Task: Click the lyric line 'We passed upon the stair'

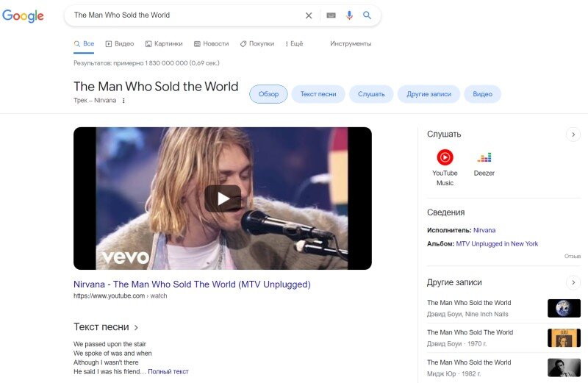Action: (110, 344)
